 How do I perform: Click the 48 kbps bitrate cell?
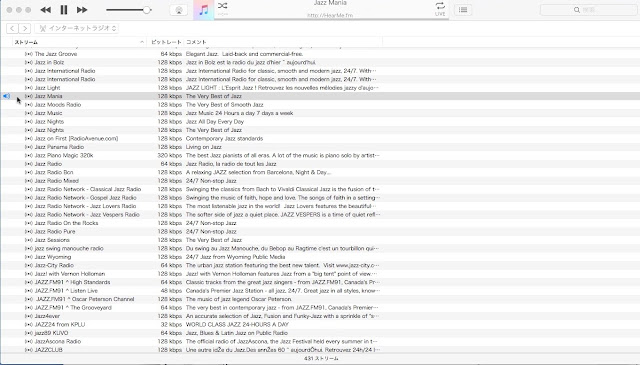tap(171, 291)
